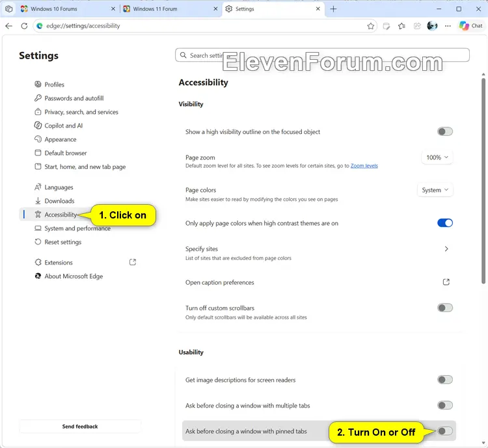Expand Specify sites chevron arrow
488x448 pixels.
tap(446, 249)
